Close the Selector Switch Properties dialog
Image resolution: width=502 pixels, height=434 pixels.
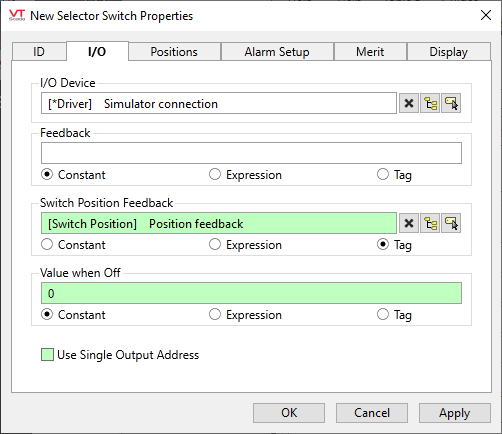click(x=486, y=15)
